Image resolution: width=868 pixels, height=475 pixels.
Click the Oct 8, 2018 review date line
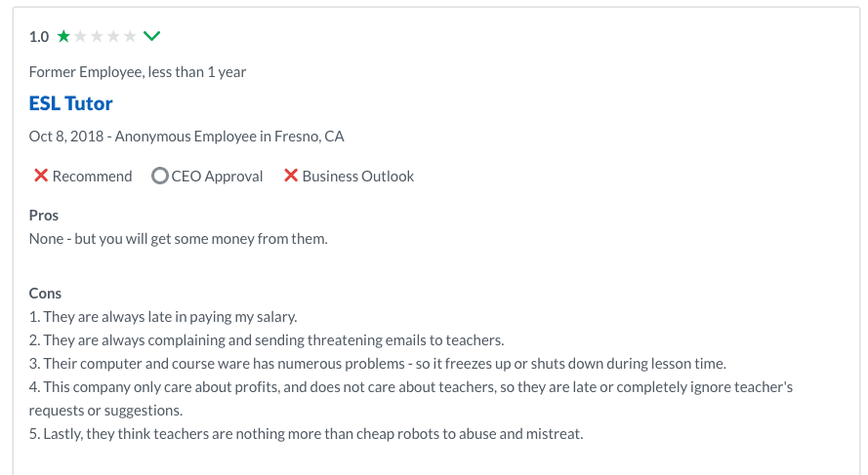coord(186,137)
